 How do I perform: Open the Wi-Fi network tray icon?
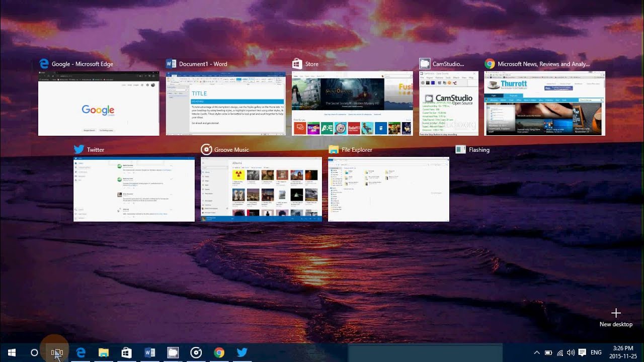pos(560,352)
